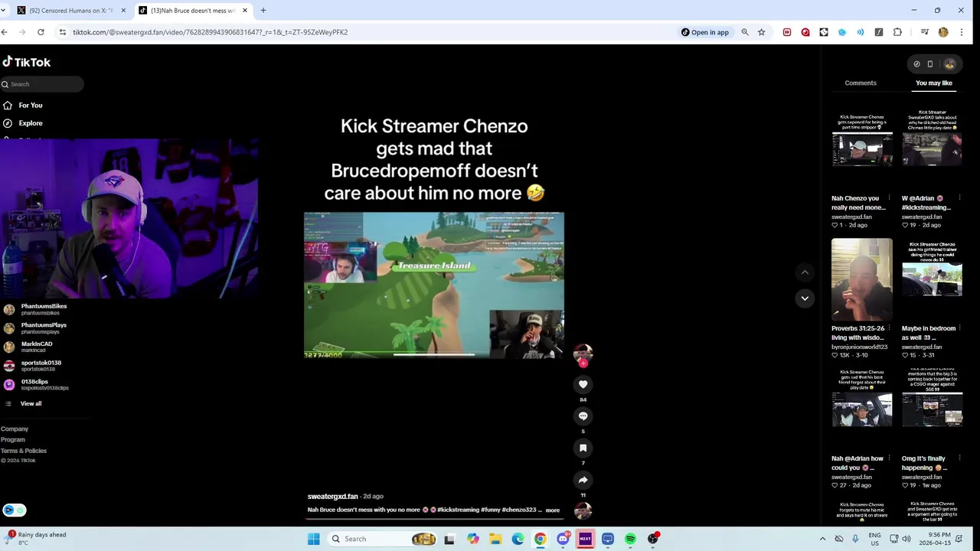Open Proverbs 31:25-26 video thumbnail
Screen dimensions: 980x551
coord(862,279)
